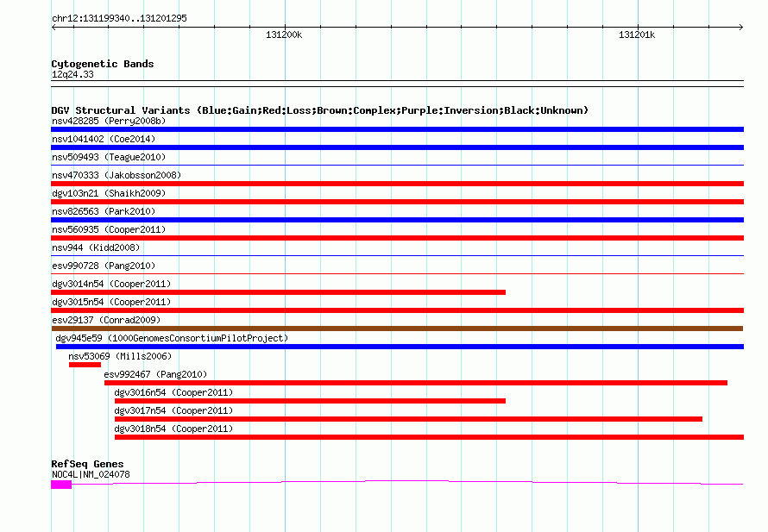Select the short red bar under nsv53069

click(85, 365)
